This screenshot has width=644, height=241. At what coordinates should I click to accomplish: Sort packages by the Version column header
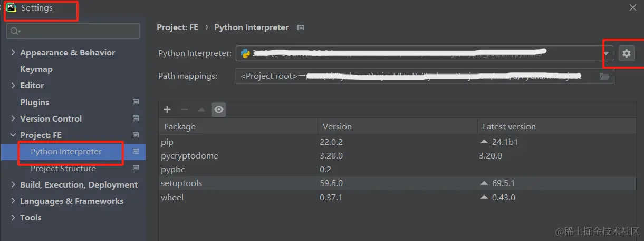(x=338, y=127)
